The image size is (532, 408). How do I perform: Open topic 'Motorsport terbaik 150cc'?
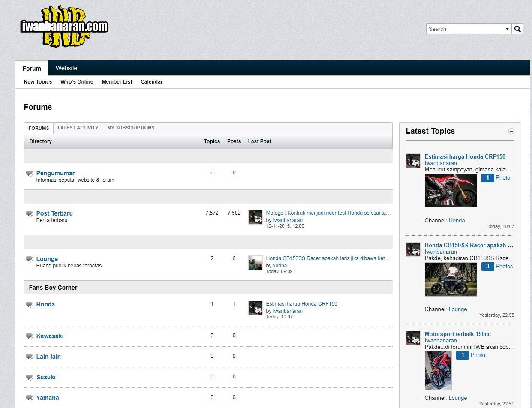coord(457,334)
